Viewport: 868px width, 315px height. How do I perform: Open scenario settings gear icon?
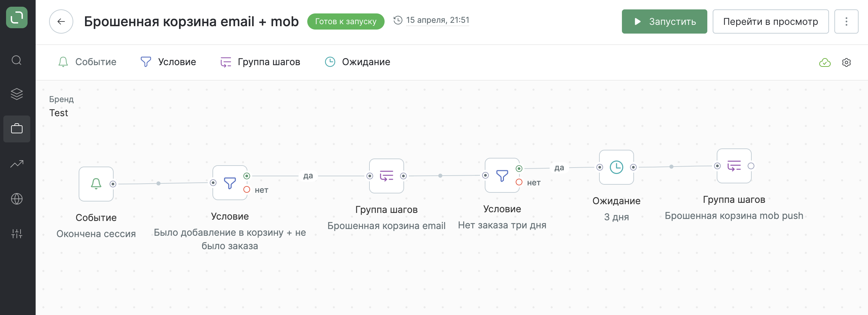click(x=846, y=62)
